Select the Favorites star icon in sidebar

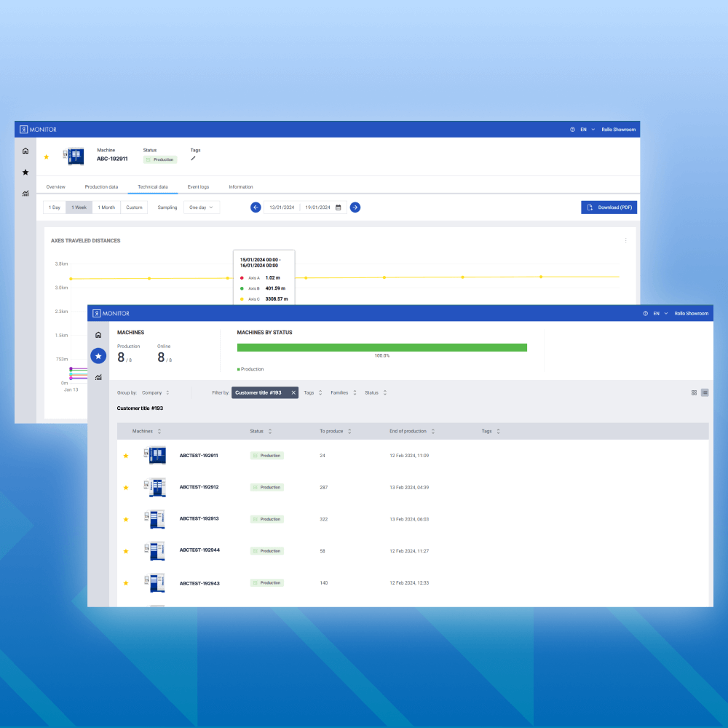[98, 356]
